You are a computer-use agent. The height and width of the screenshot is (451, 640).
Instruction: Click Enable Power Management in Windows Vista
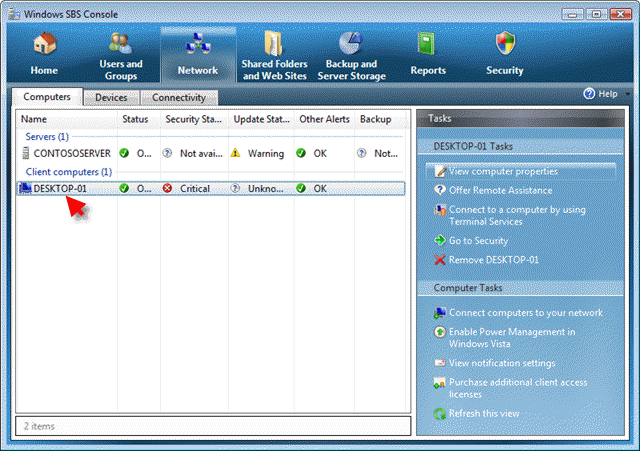[x=512, y=338]
